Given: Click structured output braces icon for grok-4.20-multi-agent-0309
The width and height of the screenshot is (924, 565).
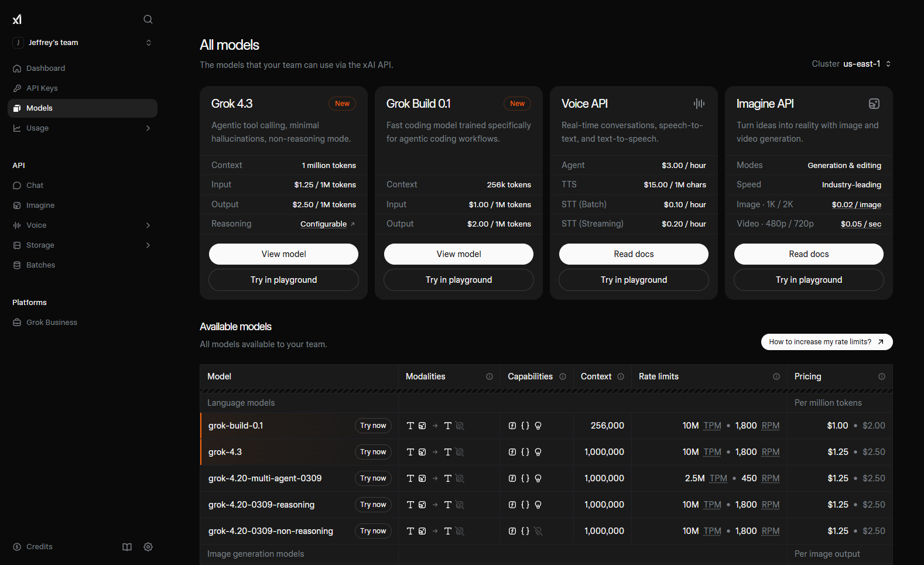Looking at the screenshot, I should (x=525, y=478).
